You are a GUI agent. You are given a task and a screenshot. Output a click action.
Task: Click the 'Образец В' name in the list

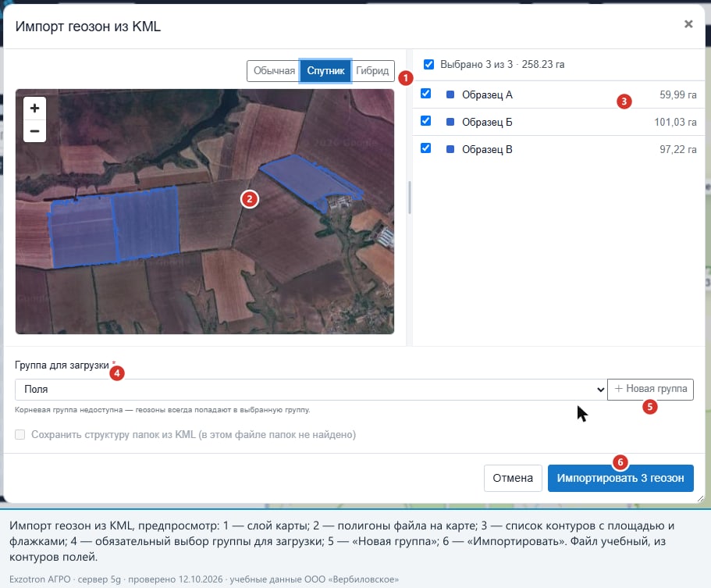[x=487, y=149]
